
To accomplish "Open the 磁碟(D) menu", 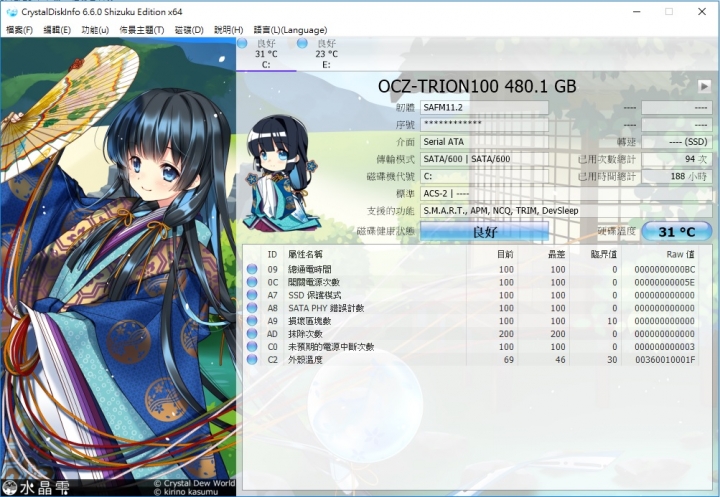I will click(189, 30).
